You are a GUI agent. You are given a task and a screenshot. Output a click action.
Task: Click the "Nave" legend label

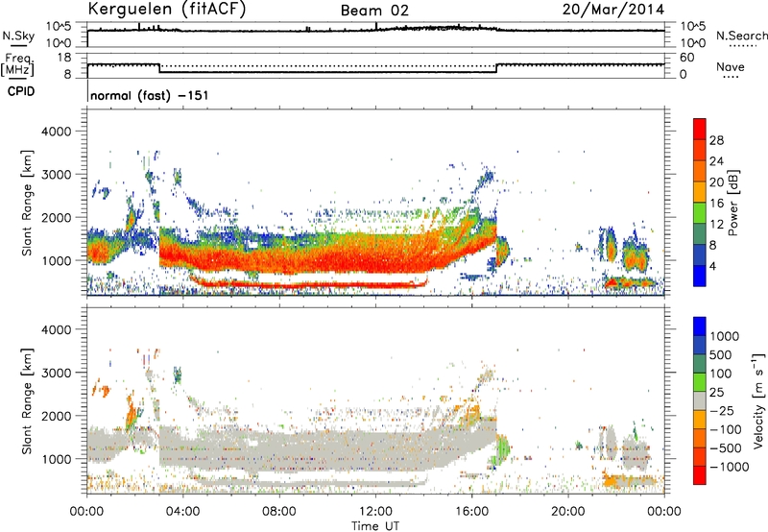coord(731,66)
